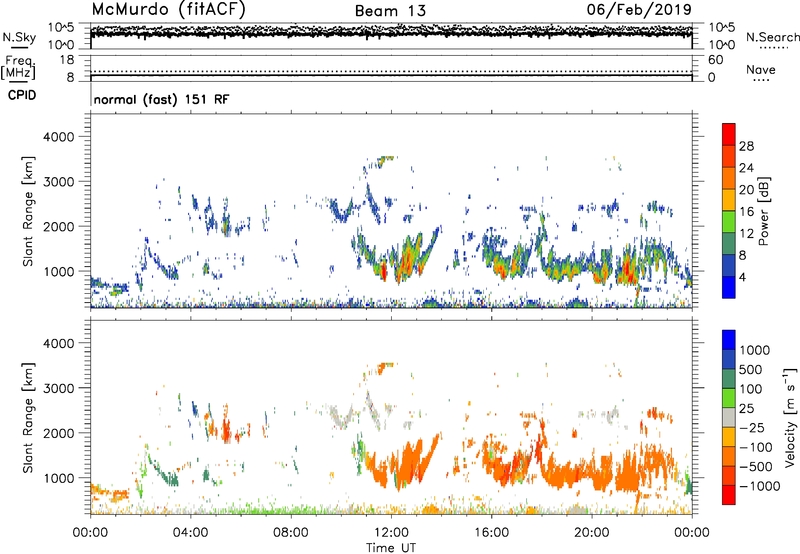Click the Freq. [MHz] label
Image resolution: width=800 pixels, height=554 pixels.
[19, 68]
